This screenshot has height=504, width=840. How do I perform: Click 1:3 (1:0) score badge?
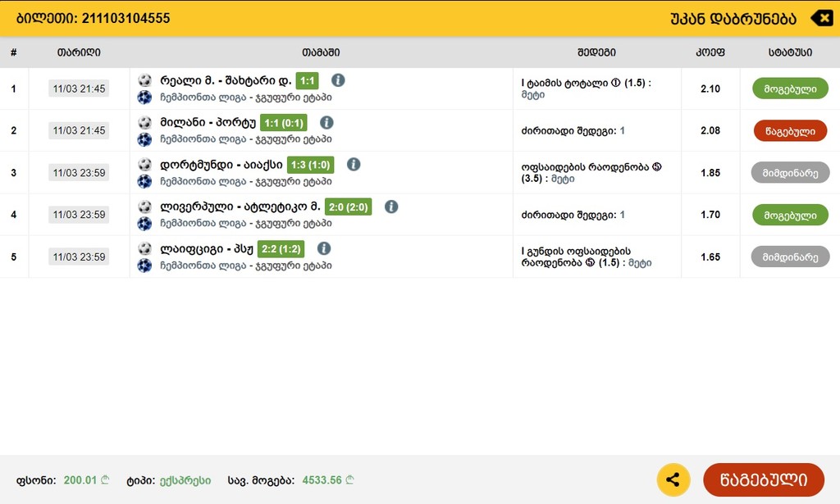(311, 165)
